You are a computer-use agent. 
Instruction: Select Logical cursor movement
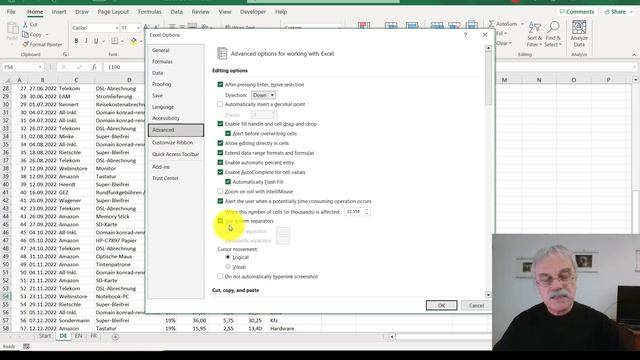pos(228,257)
